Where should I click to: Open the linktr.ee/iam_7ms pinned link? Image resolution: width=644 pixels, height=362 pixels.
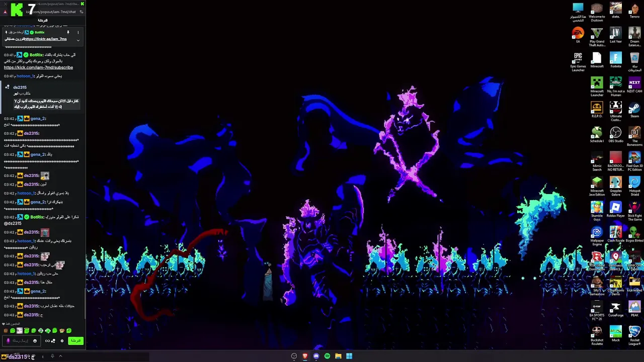point(45,39)
